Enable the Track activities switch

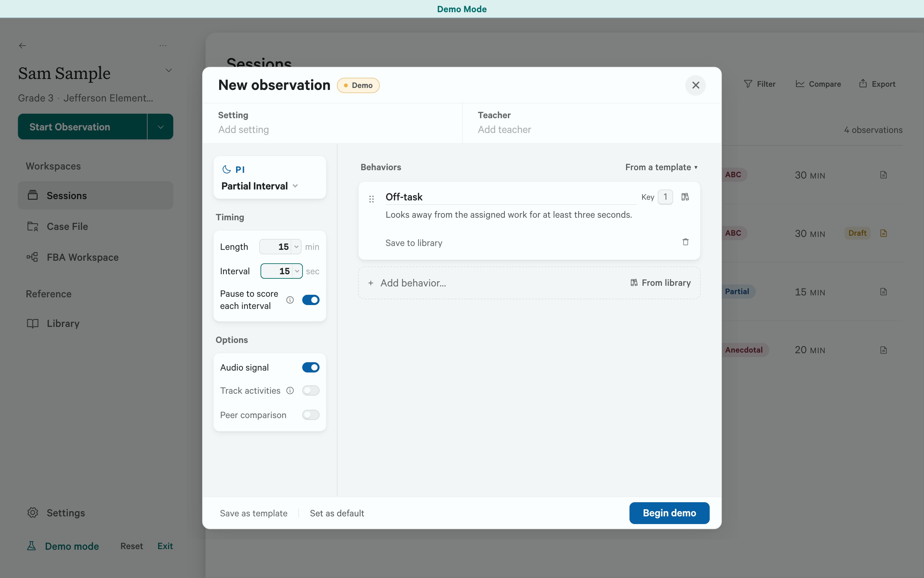311,391
